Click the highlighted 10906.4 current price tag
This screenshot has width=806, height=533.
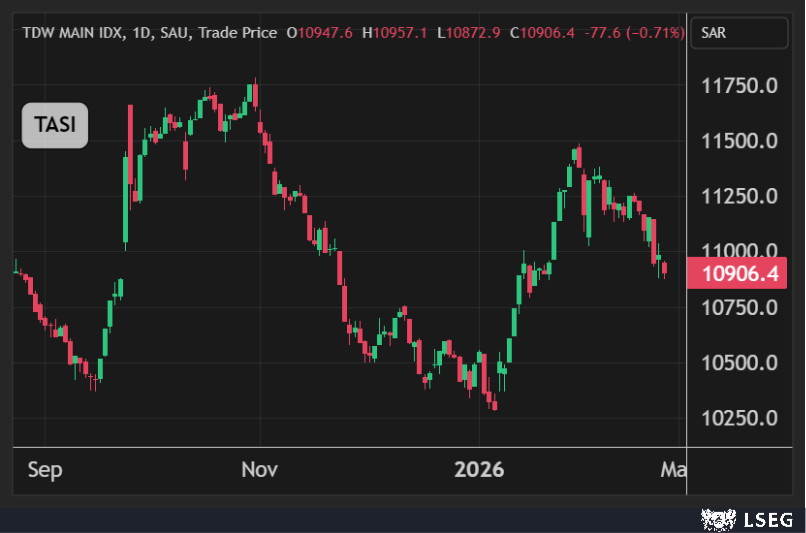pyautogui.click(x=740, y=273)
